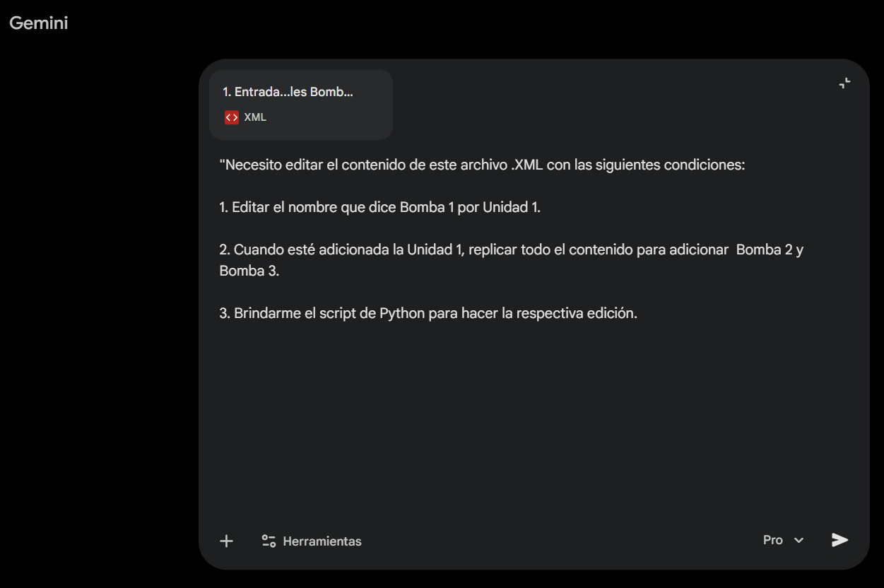Open the attached file chip '1. Entrada...les Bomb...'
The height and width of the screenshot is (588, 884).
click(301, 105)
